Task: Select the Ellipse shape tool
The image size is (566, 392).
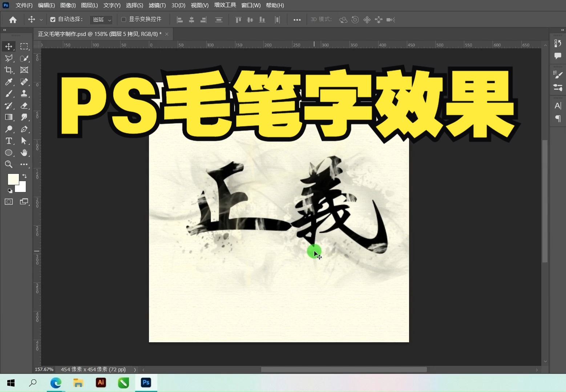Action: [9, 152]
